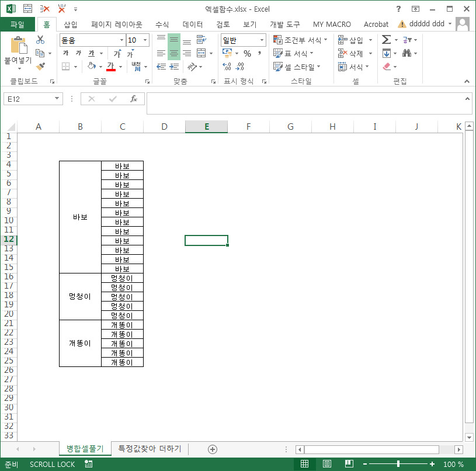
Task: Switch to Page Layout view
Action: [x=327, y=464]
